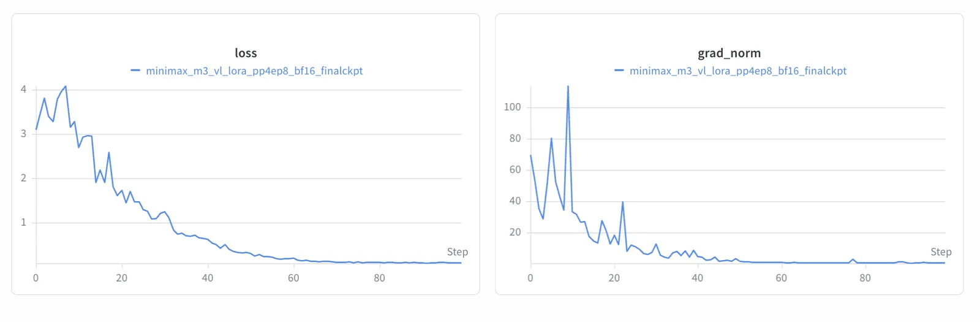Click y-axis label 60 in grad_norm chart
The image size is (980, 322).
515,170
